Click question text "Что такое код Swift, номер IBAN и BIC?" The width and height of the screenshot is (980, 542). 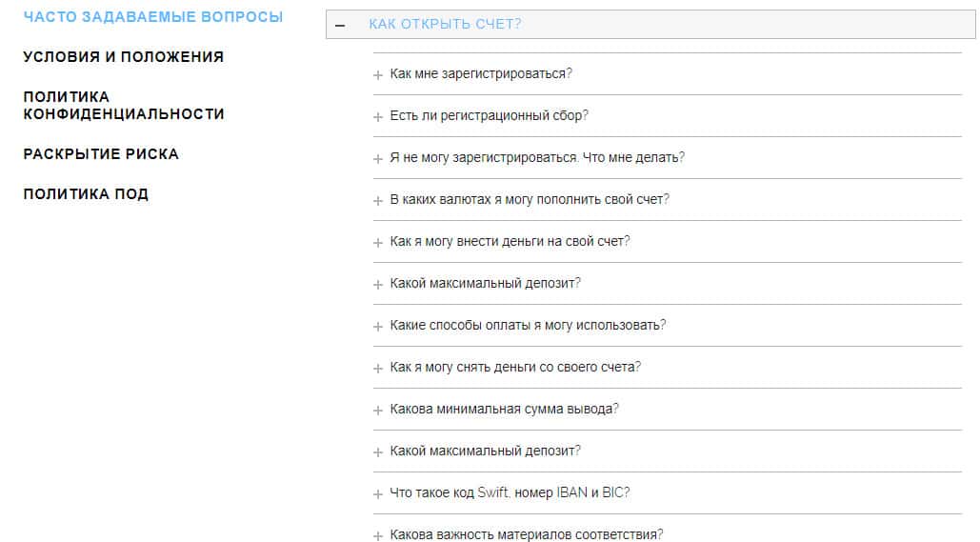click(510, 493)
